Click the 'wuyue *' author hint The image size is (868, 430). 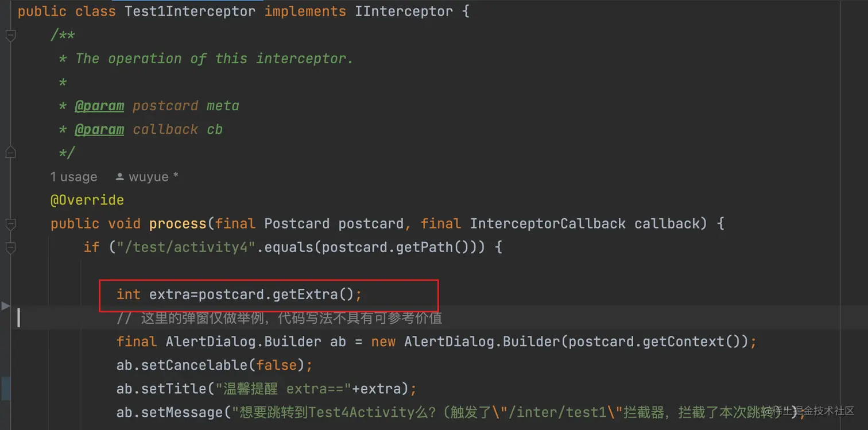[153, 177]
